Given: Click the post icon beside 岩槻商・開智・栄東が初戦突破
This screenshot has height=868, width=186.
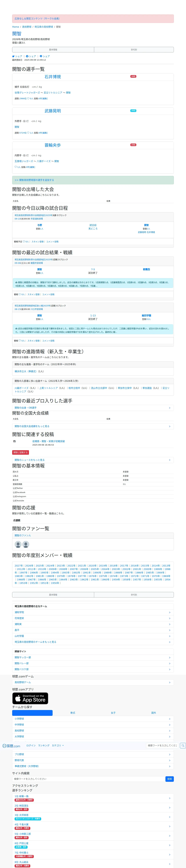Looking at the screenshot, I should click(14, 441).
